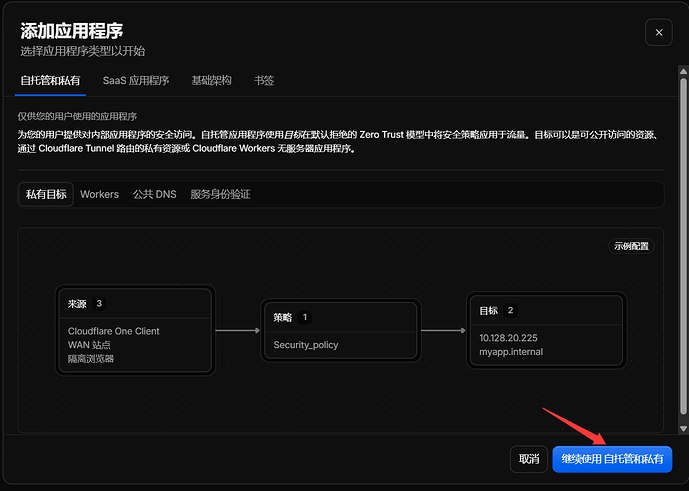Click the 目标 card header
689x491 pixels.
point(546,311)
